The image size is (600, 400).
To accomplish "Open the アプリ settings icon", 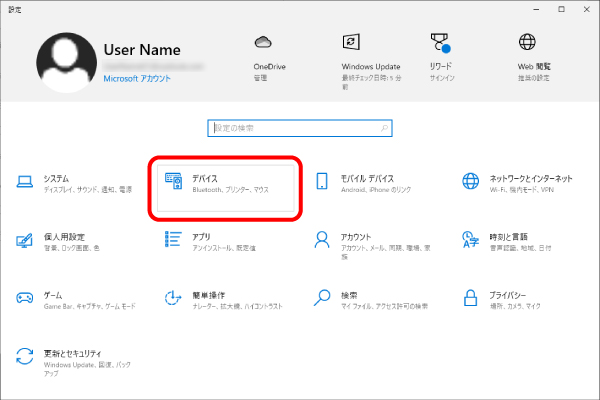I will point(173,240).
